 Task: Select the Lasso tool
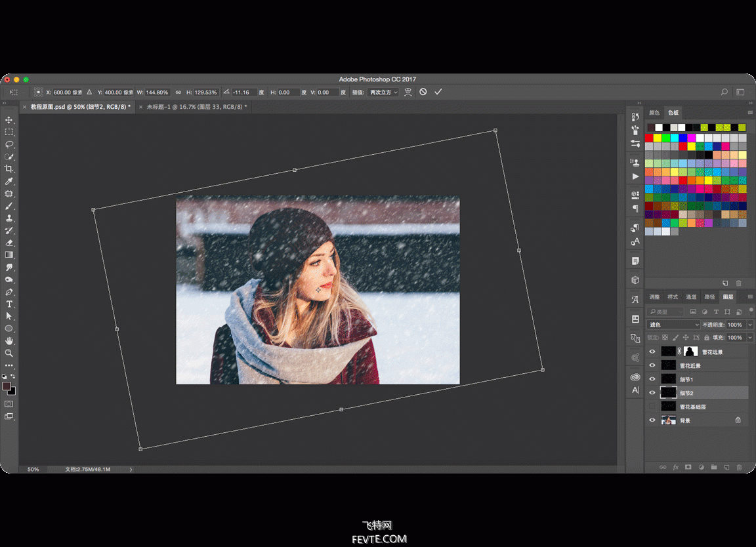[9, 144]
